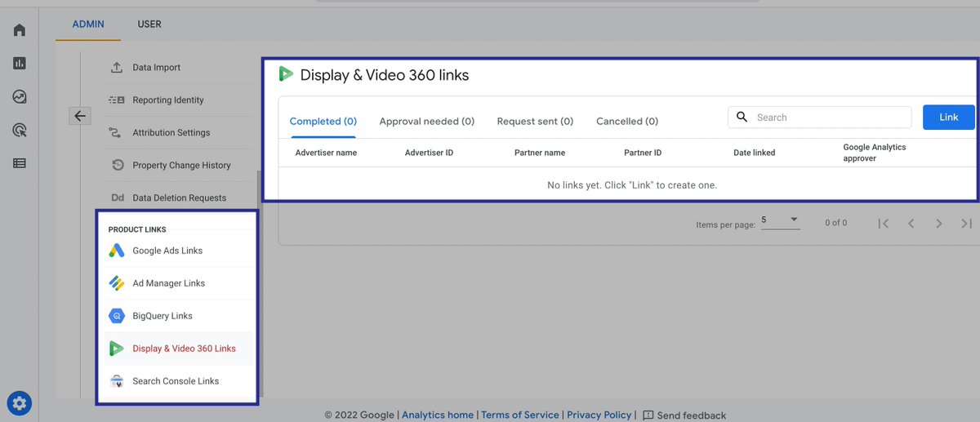The height and width of the screenshot is (422, 980).
Task: Open the Configure table icon in left rail
Action: point(20,163)
